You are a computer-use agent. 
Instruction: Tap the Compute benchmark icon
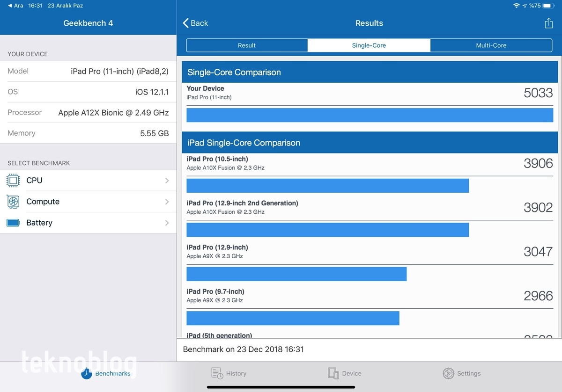14,202
